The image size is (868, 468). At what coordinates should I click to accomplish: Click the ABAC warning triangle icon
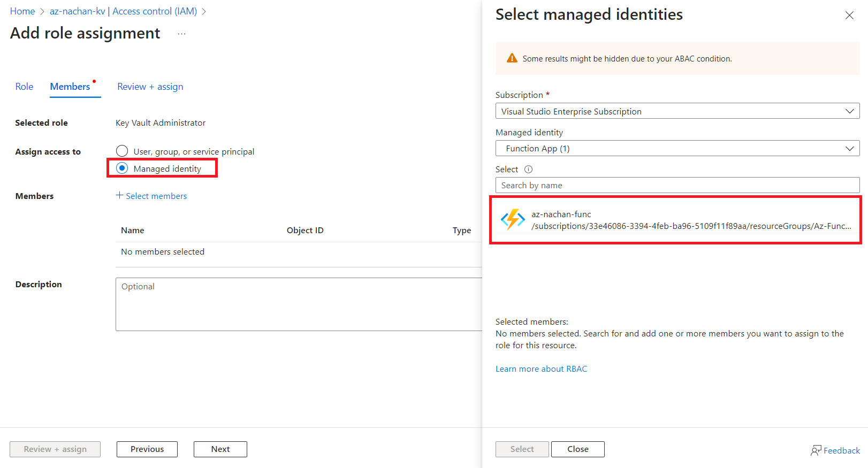click(512, 58)
